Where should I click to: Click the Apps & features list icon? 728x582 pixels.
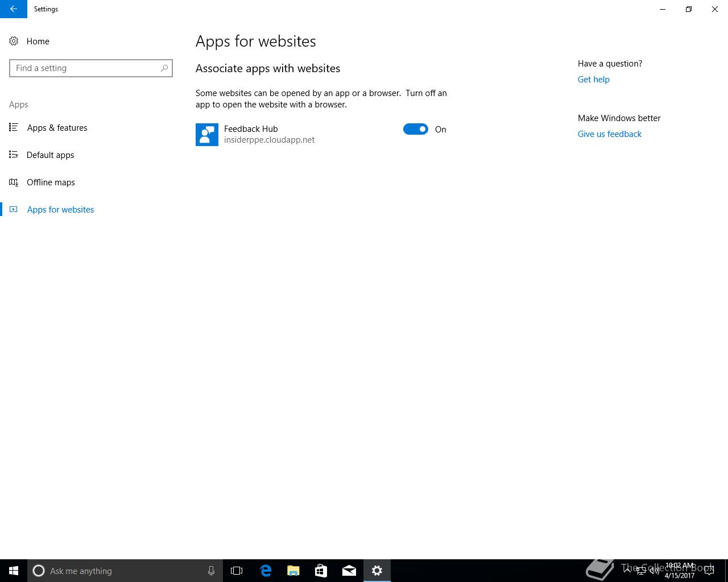click(x=14, y=127)
